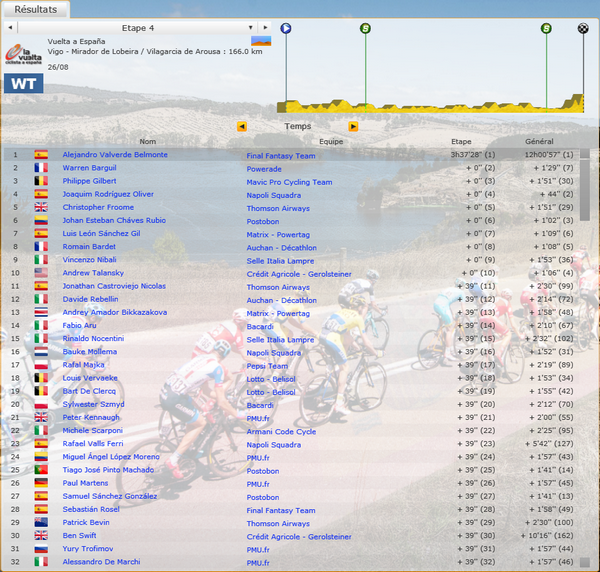Click the results list scrollbar thumb
The height and width of the screenshot is (572, 600).
pos(585,190)
